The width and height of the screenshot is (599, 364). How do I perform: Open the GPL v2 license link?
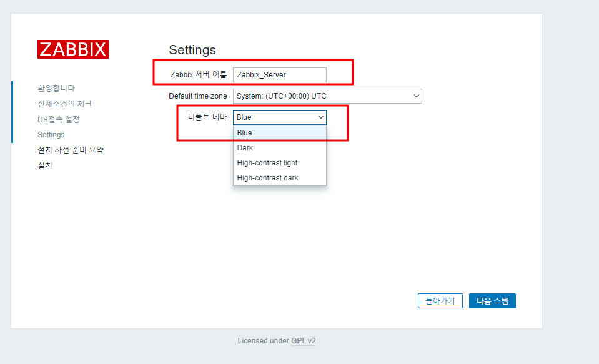[304, 341]
